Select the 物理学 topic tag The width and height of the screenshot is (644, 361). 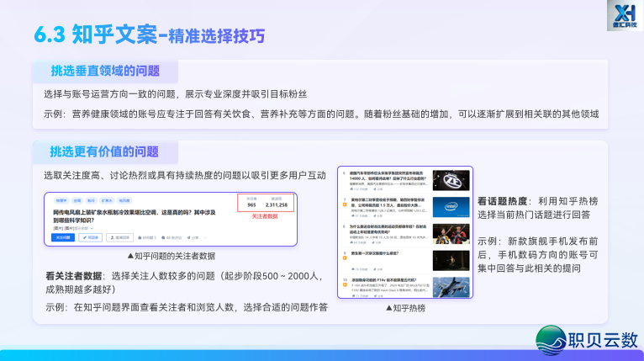61,200
